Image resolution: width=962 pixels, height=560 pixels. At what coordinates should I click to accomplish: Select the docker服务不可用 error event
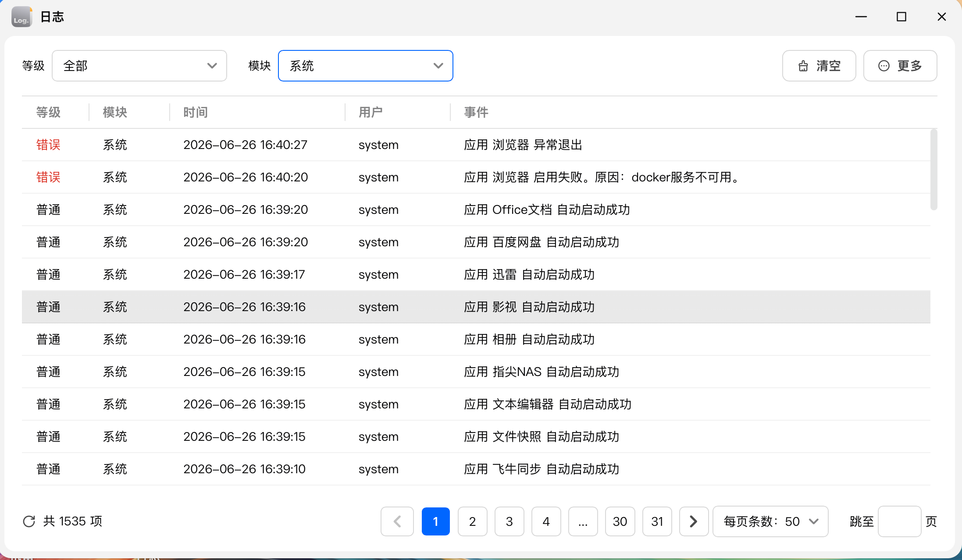pos(603,177)
